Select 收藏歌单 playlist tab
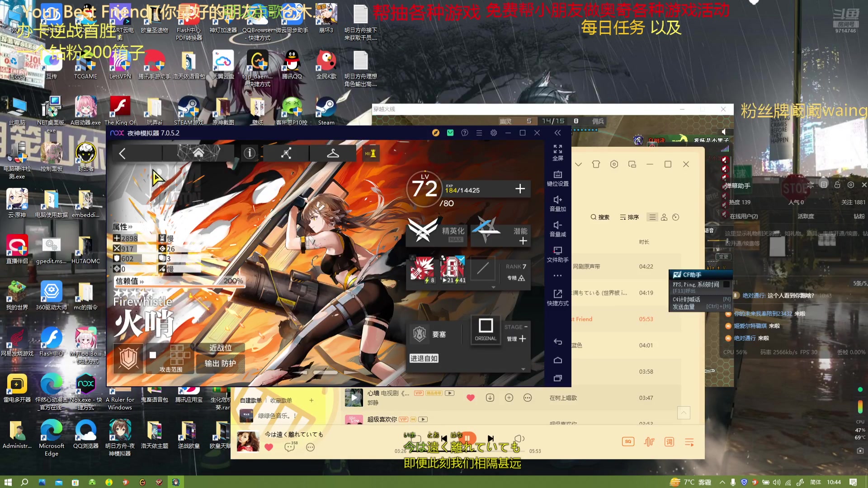 [x=281, y=400]
